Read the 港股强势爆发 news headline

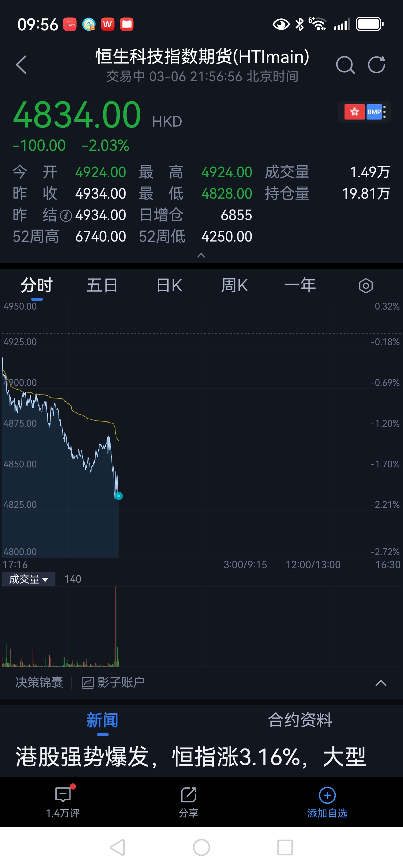[x=191, y=757]
